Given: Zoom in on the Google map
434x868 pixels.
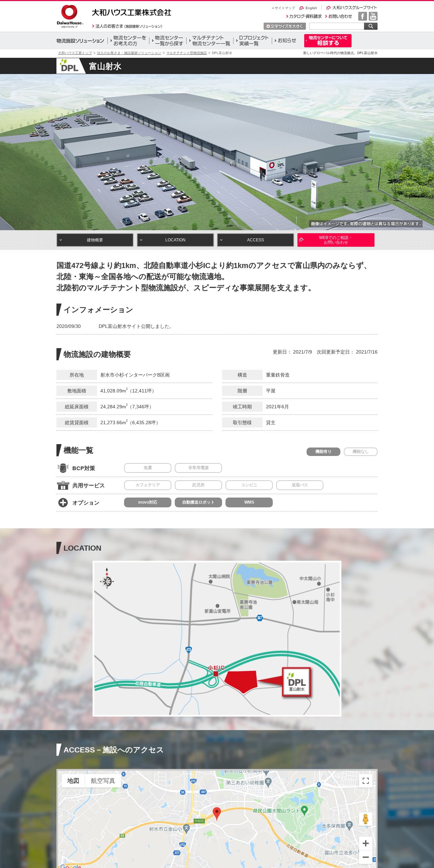Looking at the screenshot, I should (x=365, y=844).
